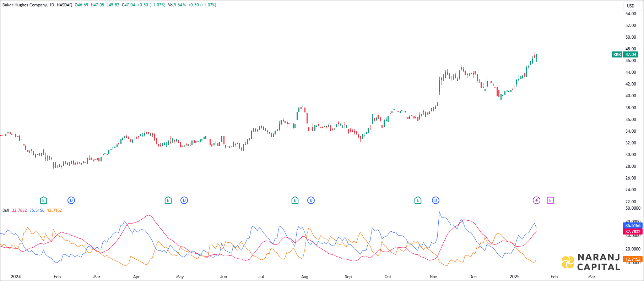Select the DMI indicator name label

6,210
